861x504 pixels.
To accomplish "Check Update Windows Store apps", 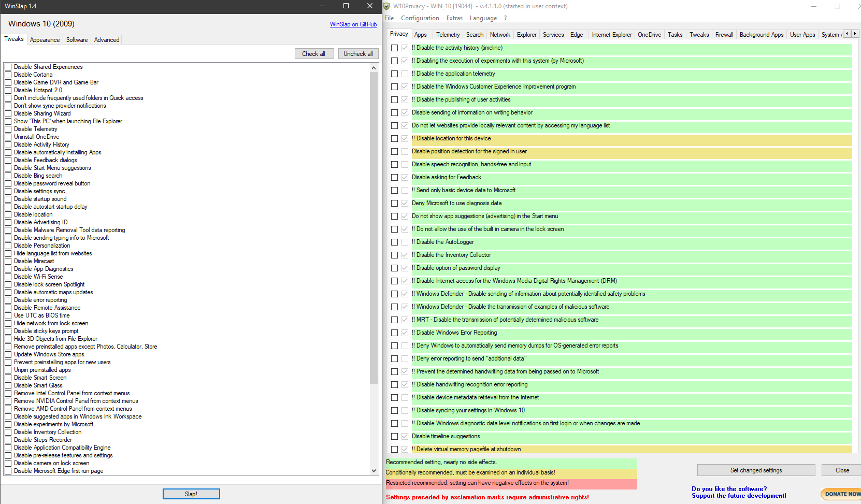I will [x=8, y=354].
